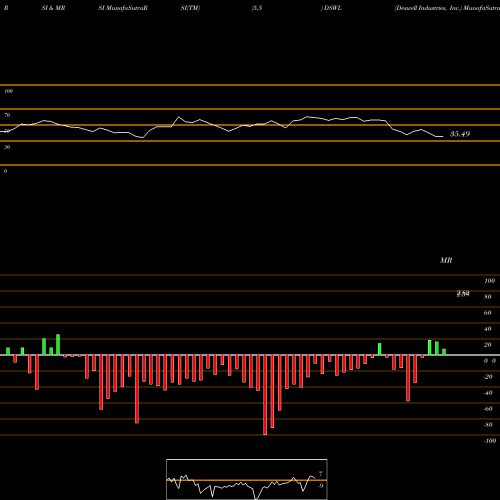This screenshot has height=500, width=500.
Task: Click the 'SI(TM)' header label
Action: click(x=190, y=8)
